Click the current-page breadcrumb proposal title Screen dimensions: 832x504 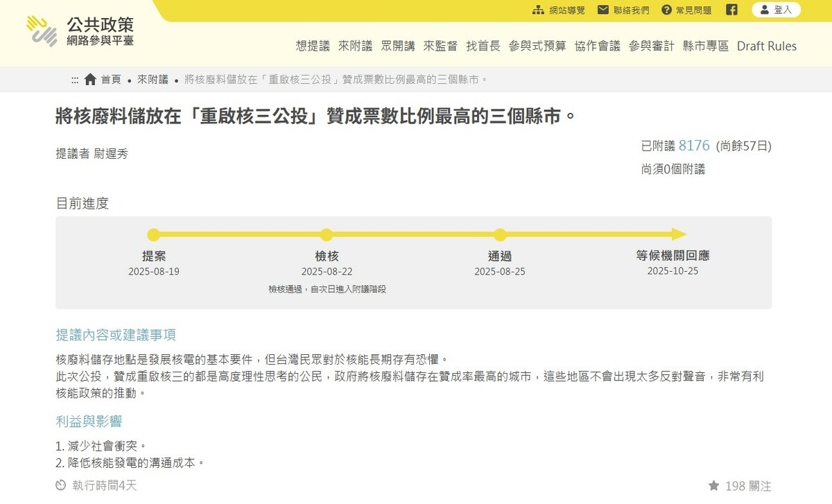click(x=336, y=80)
